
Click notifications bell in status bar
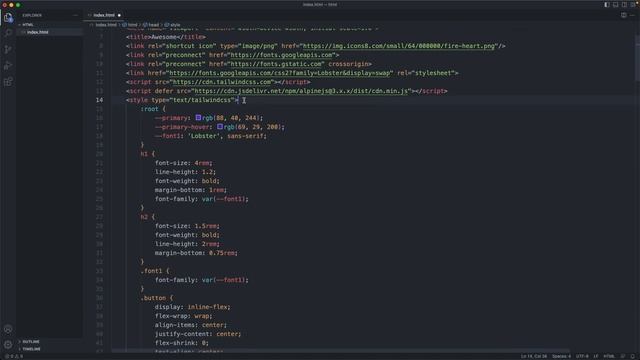tap(633, 356)
